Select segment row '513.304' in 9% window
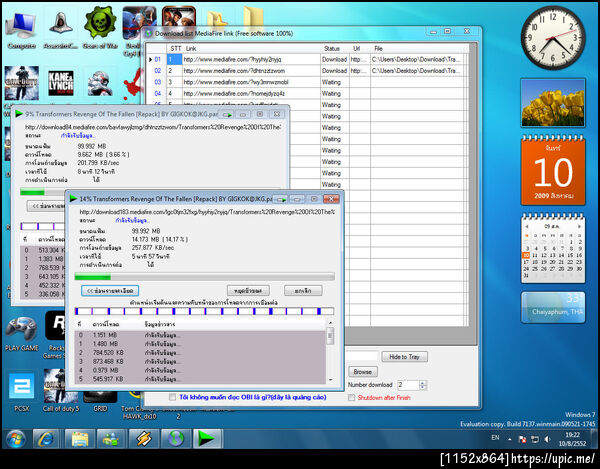Screen dimensions: 600x469 42,250
